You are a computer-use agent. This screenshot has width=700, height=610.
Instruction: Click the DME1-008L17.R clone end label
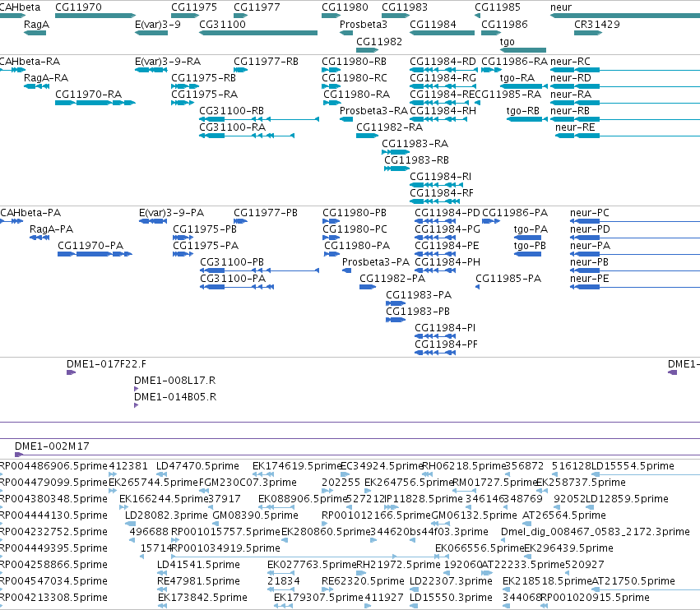pos(175,381)
